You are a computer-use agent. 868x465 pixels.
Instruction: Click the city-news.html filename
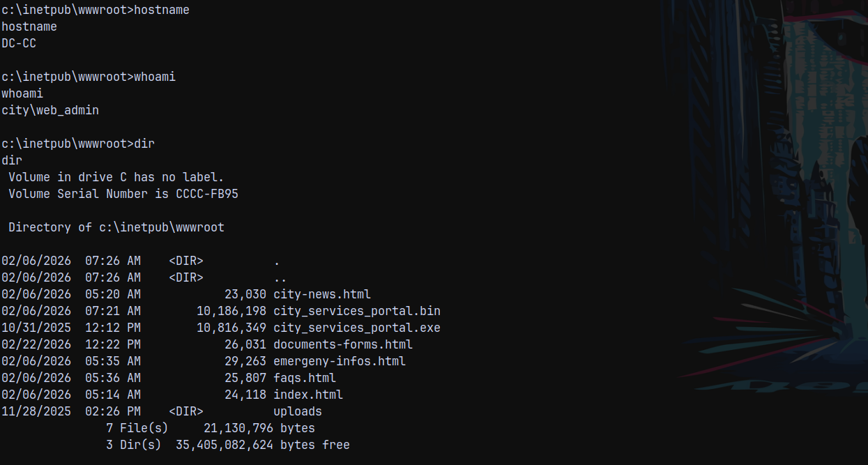coord(321,294)
